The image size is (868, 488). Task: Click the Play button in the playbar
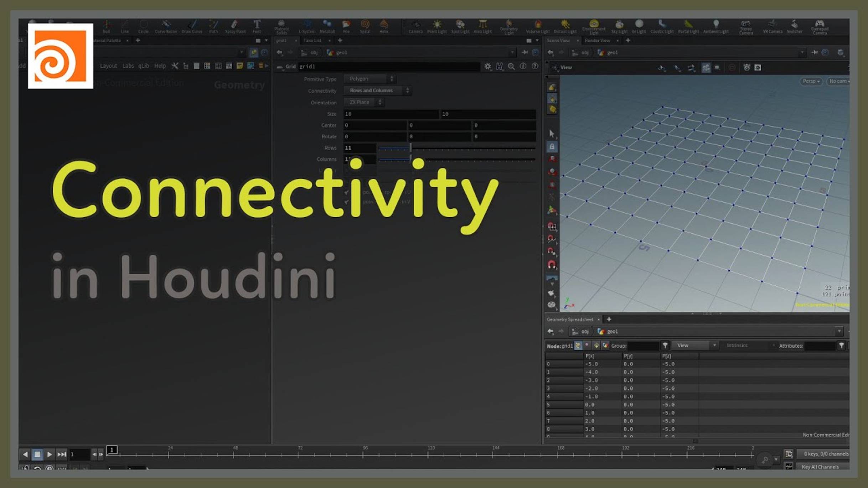click(x=50, y=454)
